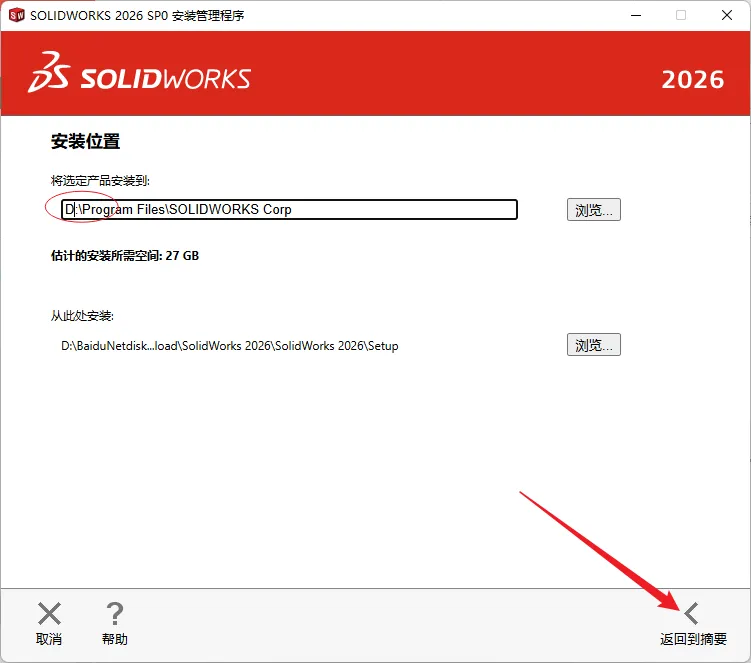The height and width of the screenshot is (663, 751).
Task: Click the estimated space required 27 GB text
Action: pos(125,256)
